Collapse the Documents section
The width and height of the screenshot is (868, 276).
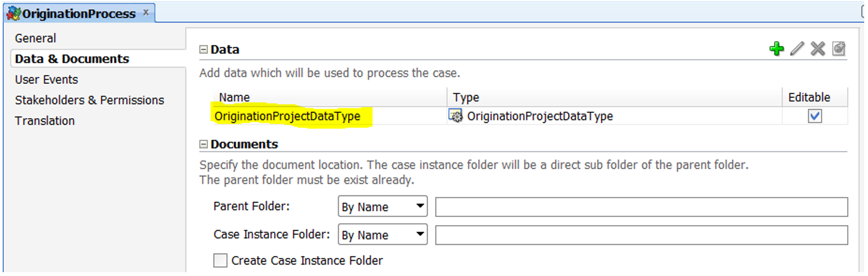click(x=204, y=145)
